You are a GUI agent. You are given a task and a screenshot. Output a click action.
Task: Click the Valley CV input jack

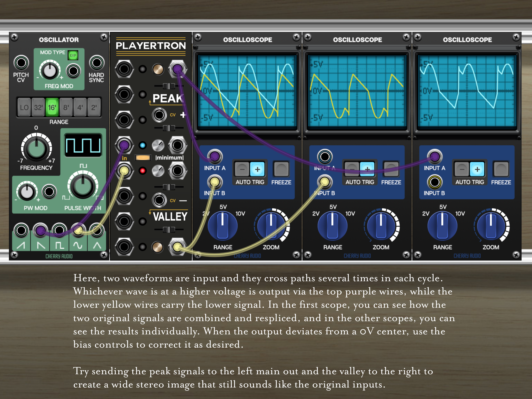click(159, 200)
